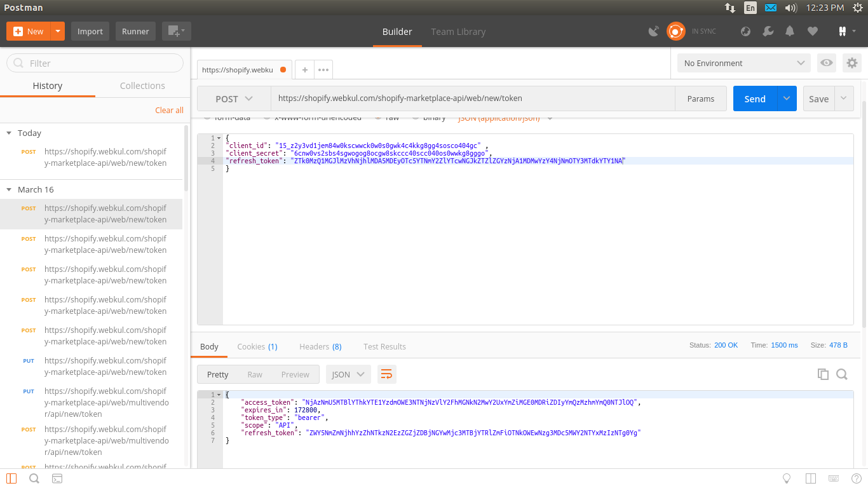
Task: Open the Collections sidebar tab
Action: [142, 86]
